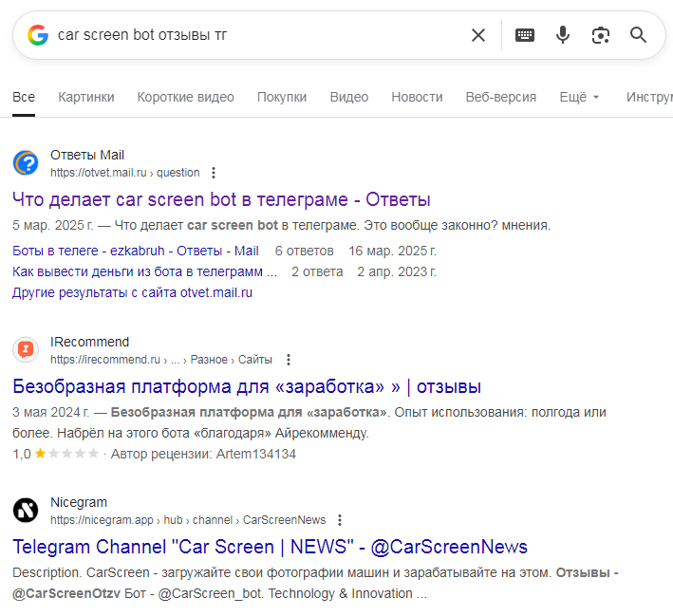The image size is (673, 616).
Task: Open more options for irecommend.ru result
Action: tap(289, 360)
